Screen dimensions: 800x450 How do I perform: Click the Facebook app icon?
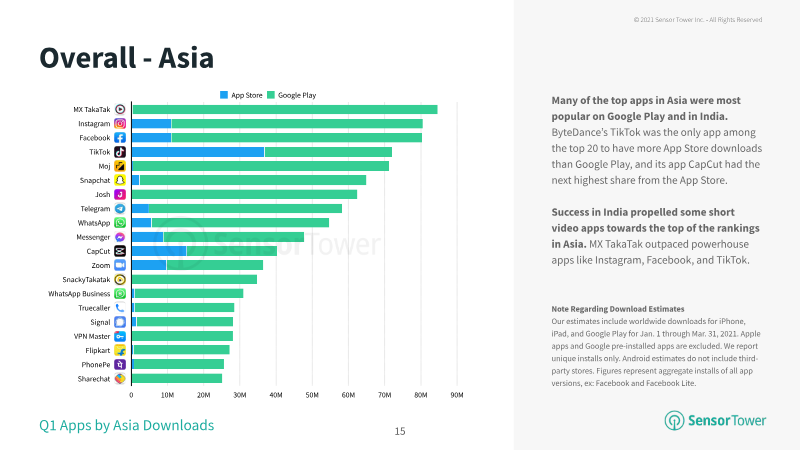point(120,138)
